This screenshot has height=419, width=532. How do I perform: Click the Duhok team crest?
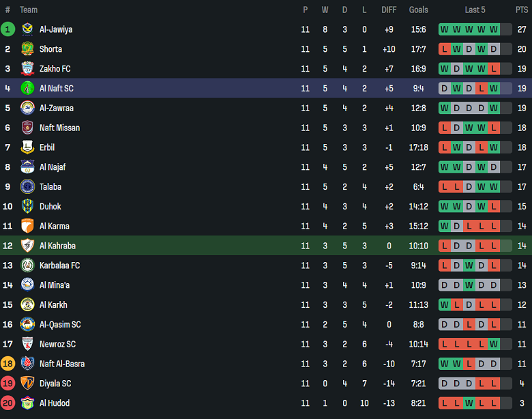click(x=27, y=206)
